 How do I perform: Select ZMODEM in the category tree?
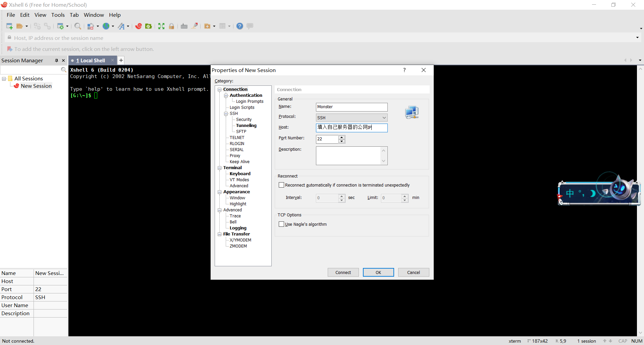[238, 246]
